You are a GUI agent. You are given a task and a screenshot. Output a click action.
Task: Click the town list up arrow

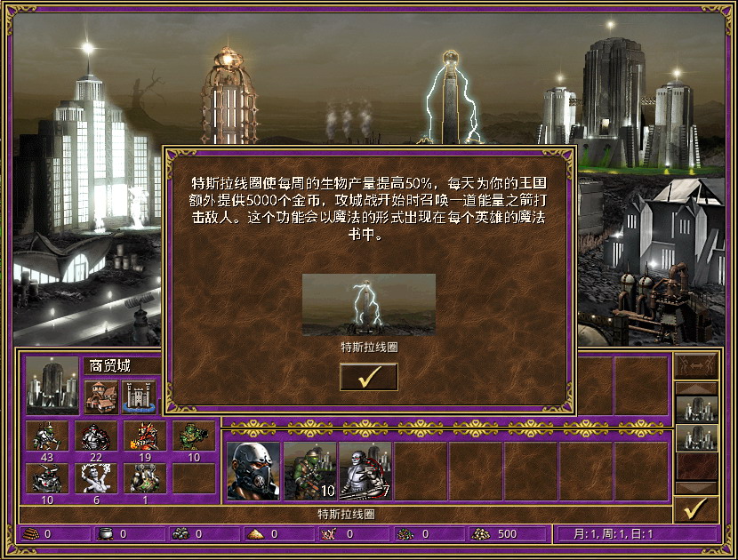696,388
